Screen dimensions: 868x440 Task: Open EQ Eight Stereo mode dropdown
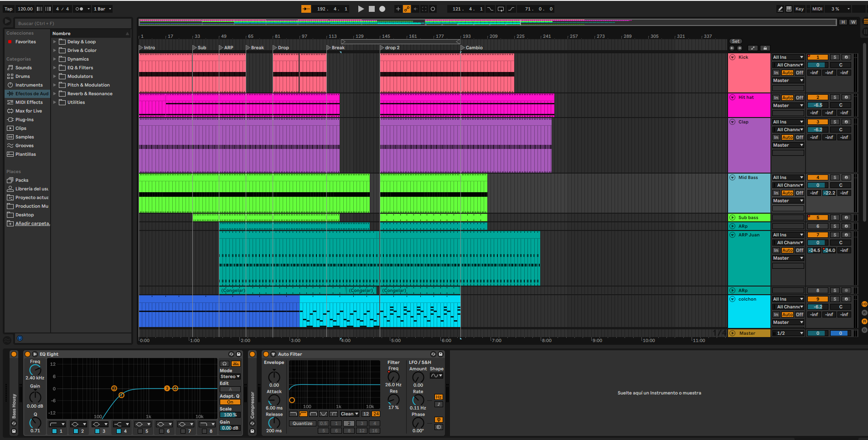[230, 377]
